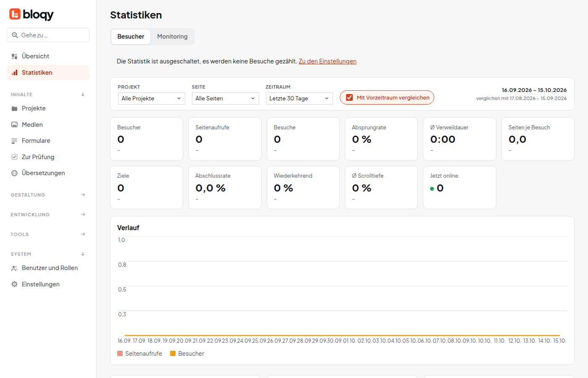Select the Besucher tab
Screen dimensions: 588x378
tap(131, 37)
